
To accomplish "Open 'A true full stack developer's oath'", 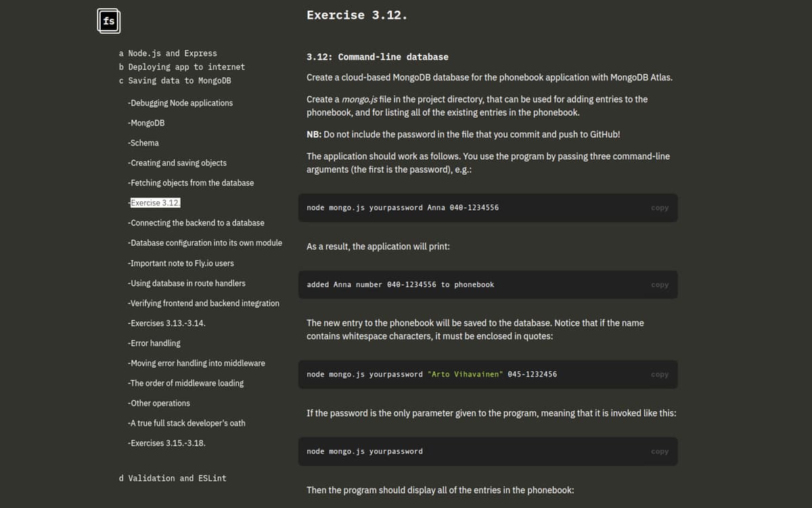I will click(x=186, y=423).
